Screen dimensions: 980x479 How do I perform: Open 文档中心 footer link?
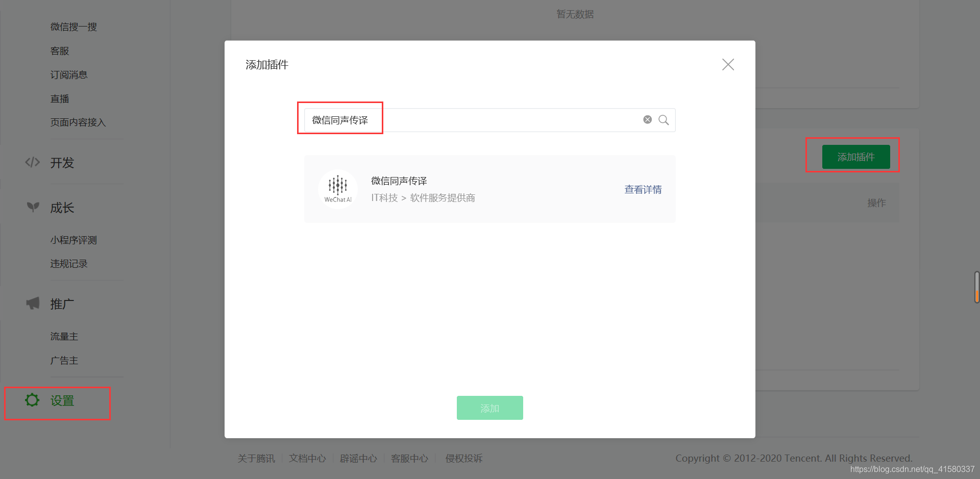pos(307,459)
